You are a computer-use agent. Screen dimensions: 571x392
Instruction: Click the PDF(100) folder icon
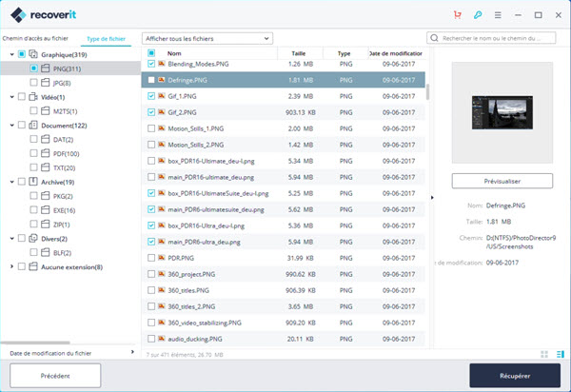(x=45, y=153)
